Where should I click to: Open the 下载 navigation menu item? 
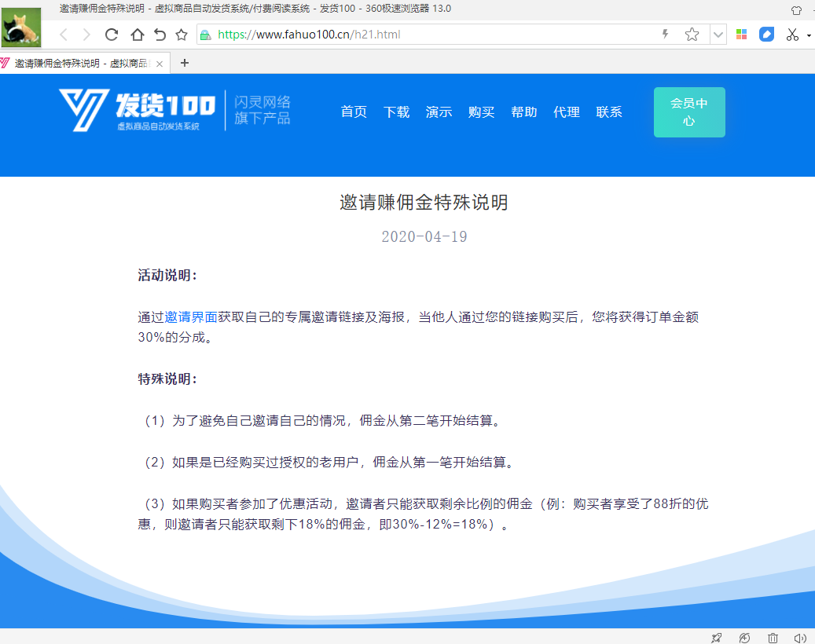[x=396, y=112]
